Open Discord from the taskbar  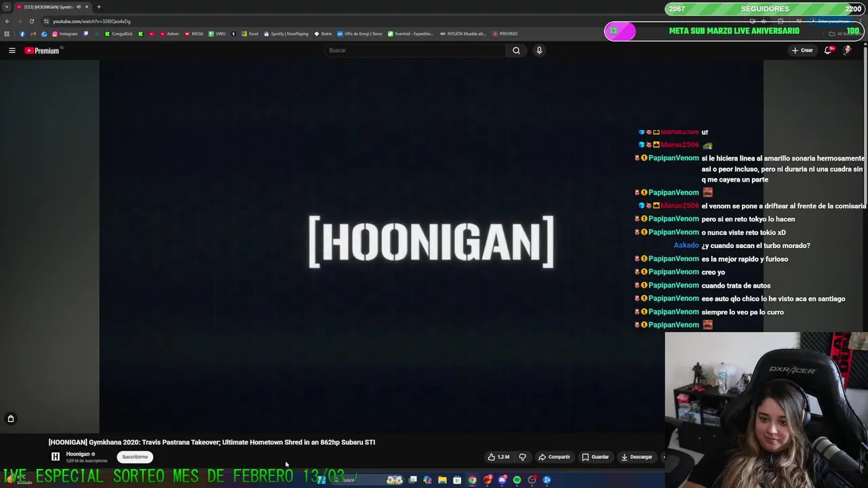502,480
